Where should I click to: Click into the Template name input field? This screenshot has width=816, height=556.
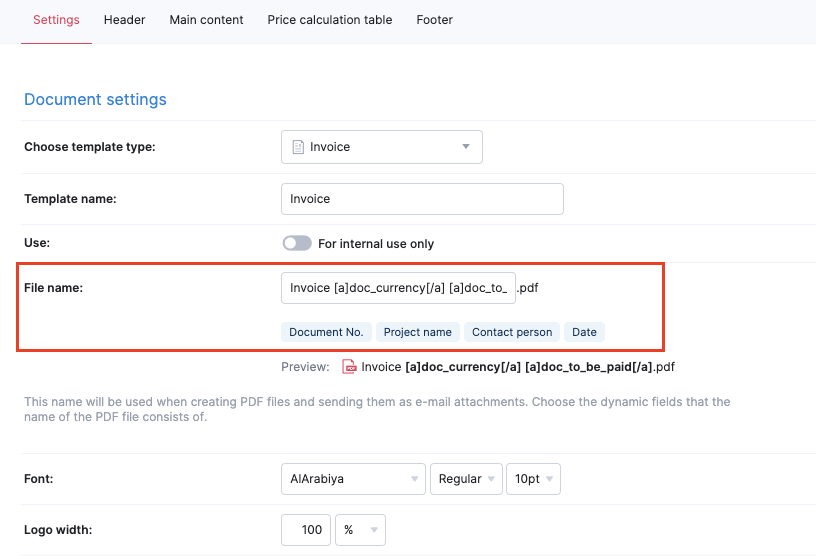click(x=422, y=199)
